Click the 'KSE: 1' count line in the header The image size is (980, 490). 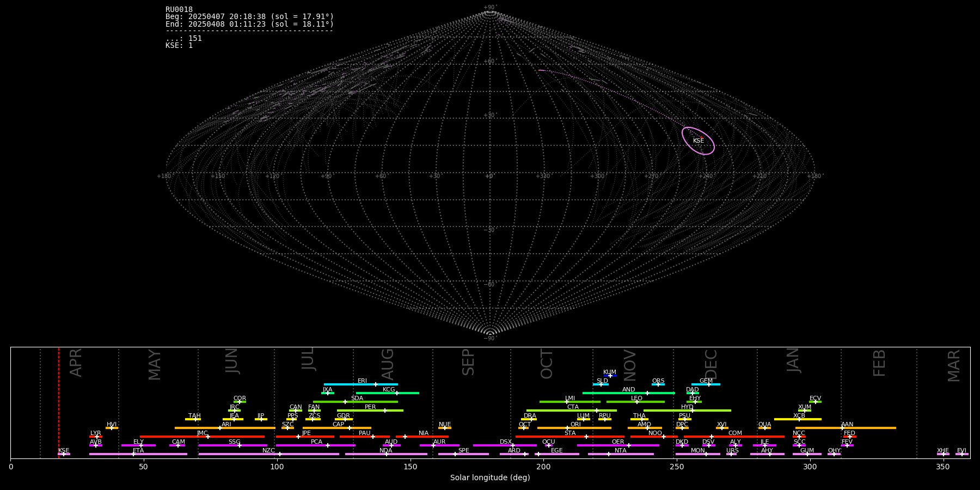click(x=179, y=46)
